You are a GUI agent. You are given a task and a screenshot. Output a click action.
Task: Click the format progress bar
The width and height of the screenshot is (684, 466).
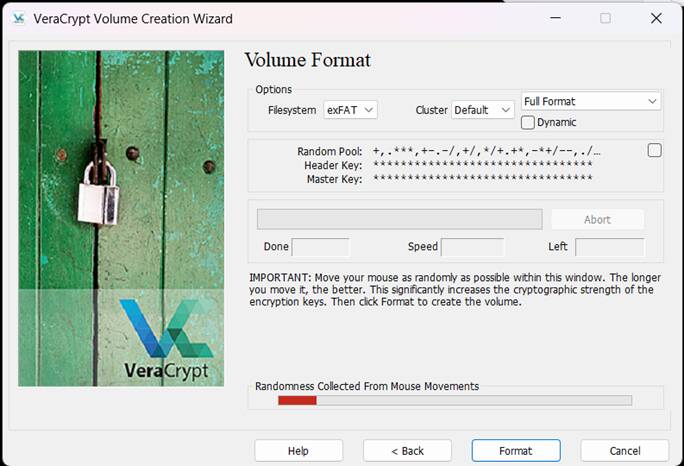(x=400, y=219)
